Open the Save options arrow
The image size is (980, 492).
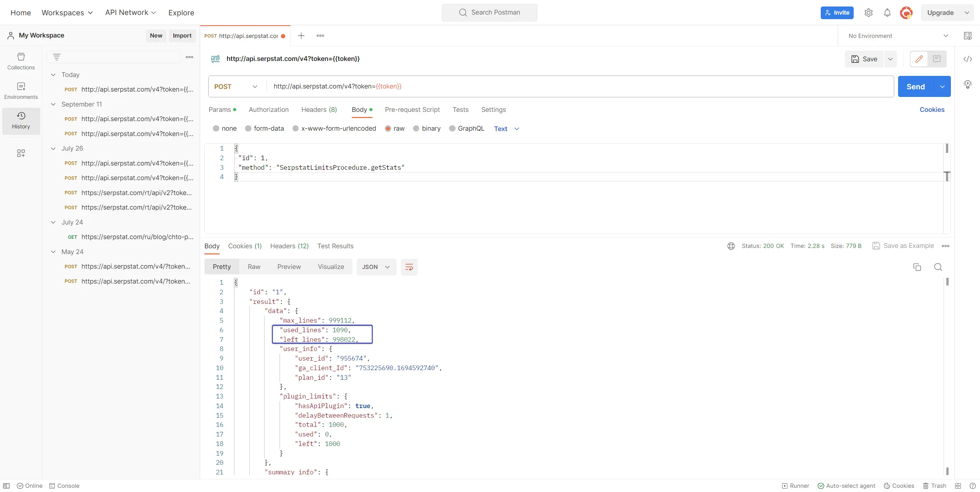click(890, 59)
